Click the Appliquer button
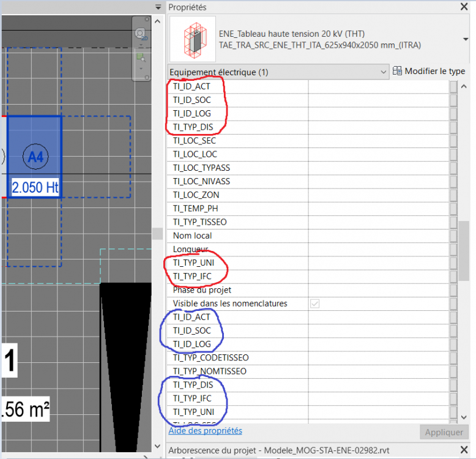 (x=444, y=432)
